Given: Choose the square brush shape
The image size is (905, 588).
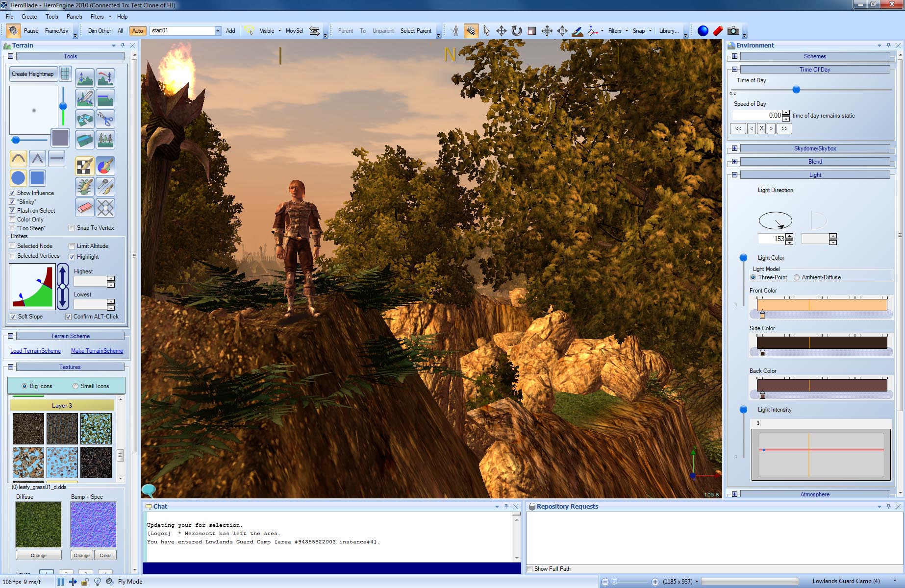Looking at the screenshot, I should tap(37, 178).
